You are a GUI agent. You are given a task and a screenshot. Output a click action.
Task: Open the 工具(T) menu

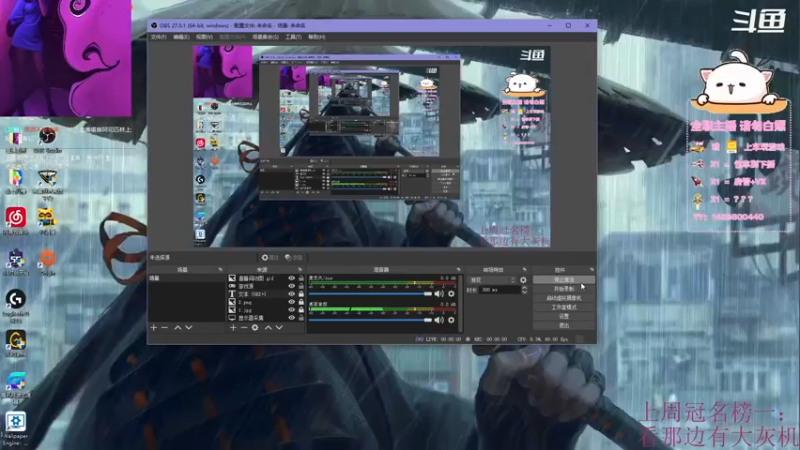pyautogui.click(x=293, y=37)
